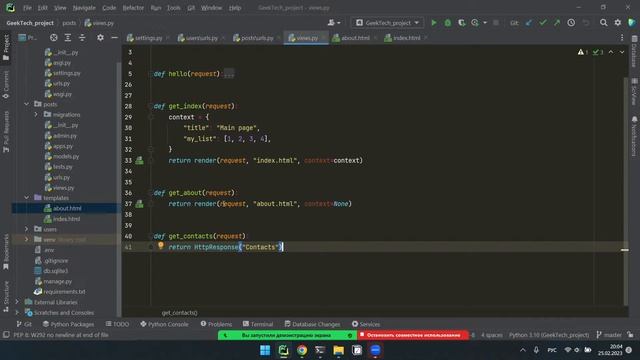The height and width of the screenshot is (360, 640).
Task: Open the Tools menu
Action: point(173,8)
